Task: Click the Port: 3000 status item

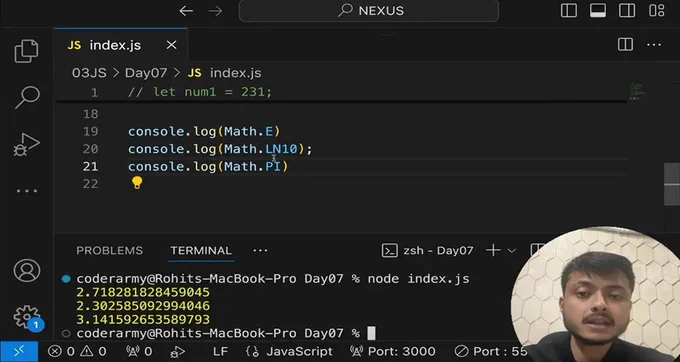Action: click(392, 351)
